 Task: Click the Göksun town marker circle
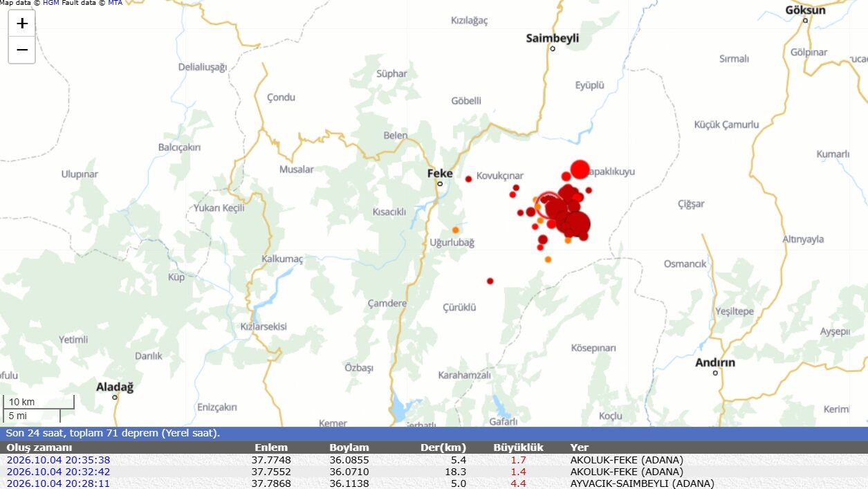point(805,20)
